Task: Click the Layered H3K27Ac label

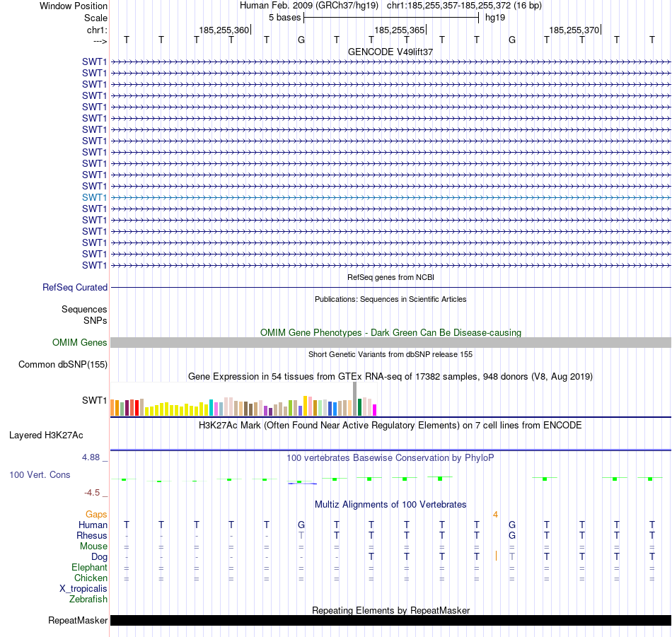Action: click(x=46, y=436)
